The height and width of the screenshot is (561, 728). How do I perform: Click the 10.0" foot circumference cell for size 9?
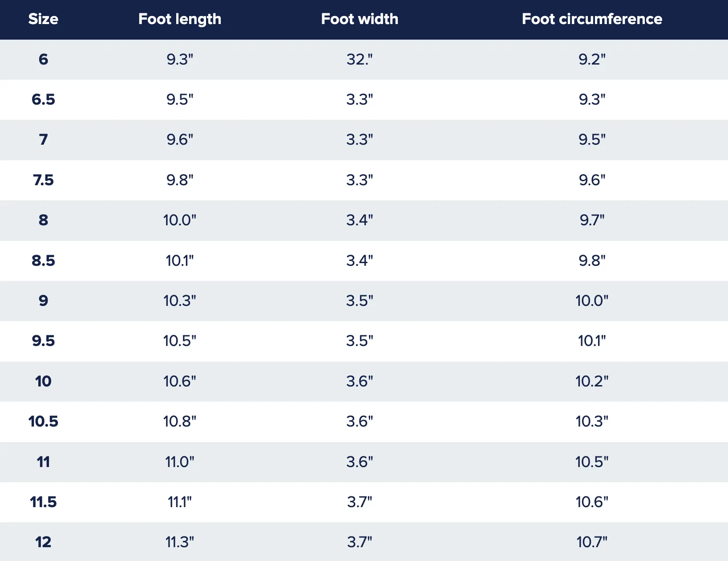click(x=592, y=301)
